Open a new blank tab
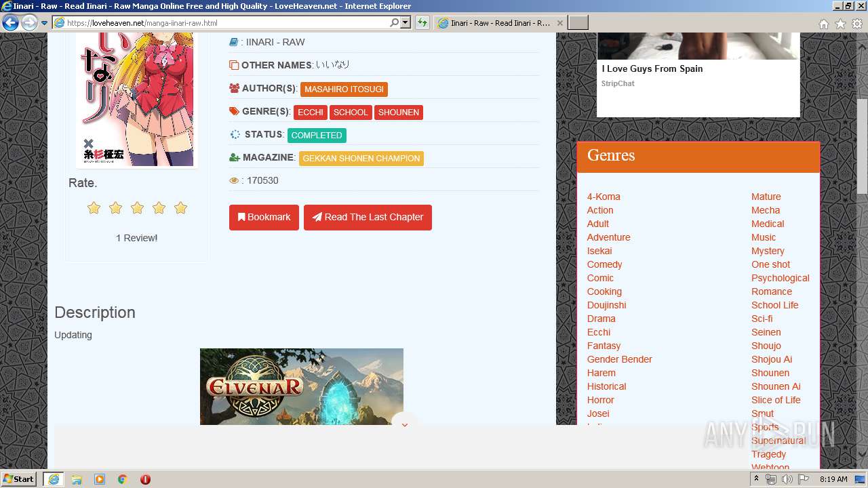Image resolution: width=868 pixels, height=488 pixels. (x=578, y=23)
